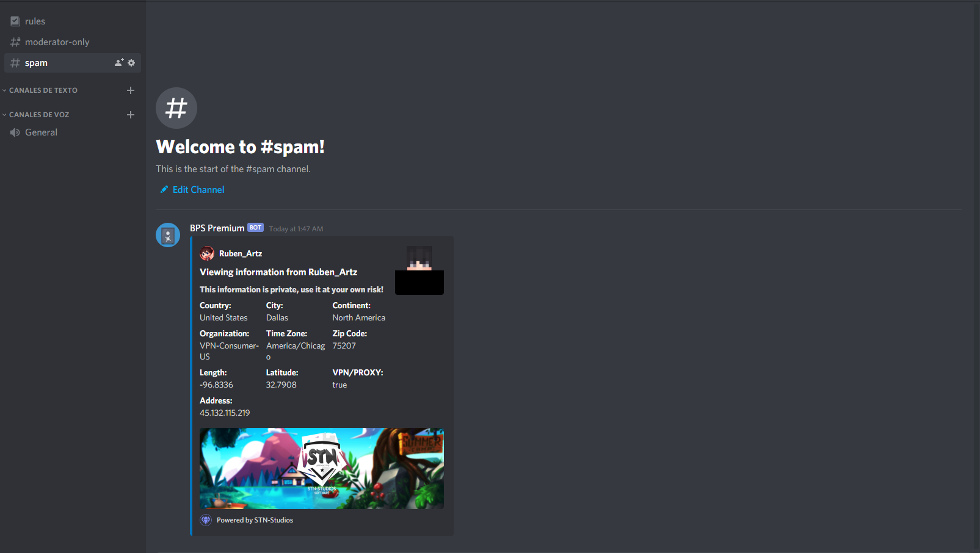Add a channel to CANALES DE TEXTO
The width and height of the screenshot is (980, 553).
[131, 90]
